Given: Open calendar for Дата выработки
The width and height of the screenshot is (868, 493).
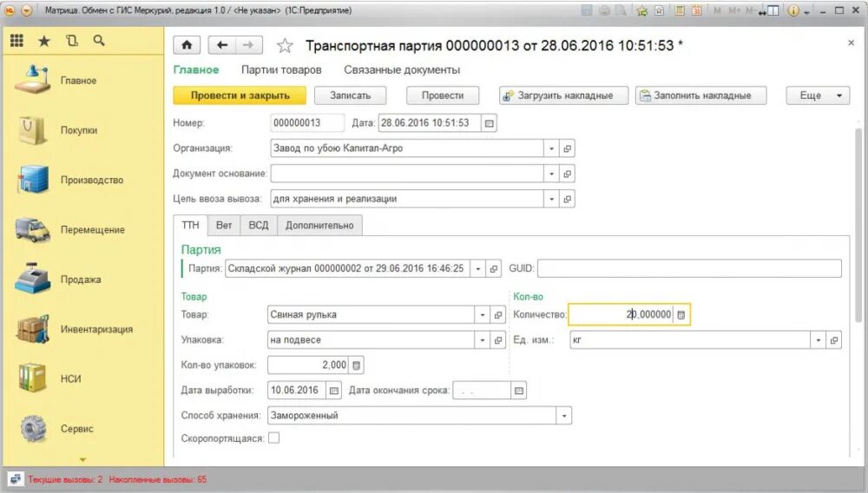Looking at the screenshot, I should coord(334,391).
